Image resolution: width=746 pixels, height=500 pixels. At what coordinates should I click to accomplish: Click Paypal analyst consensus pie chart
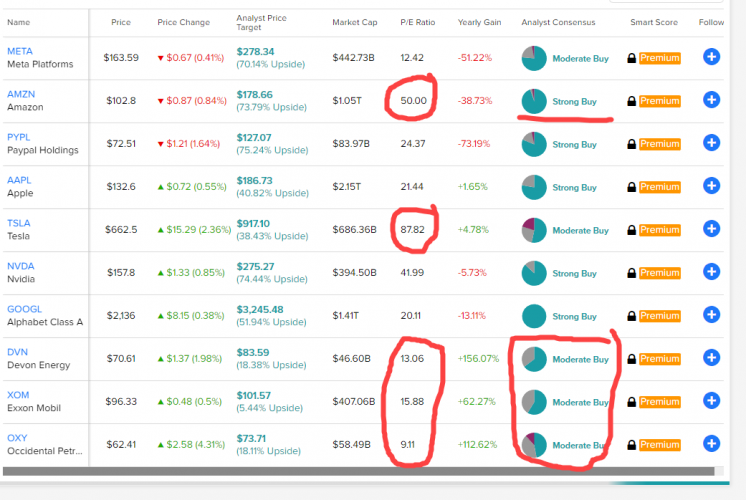[x=534, y=144]
